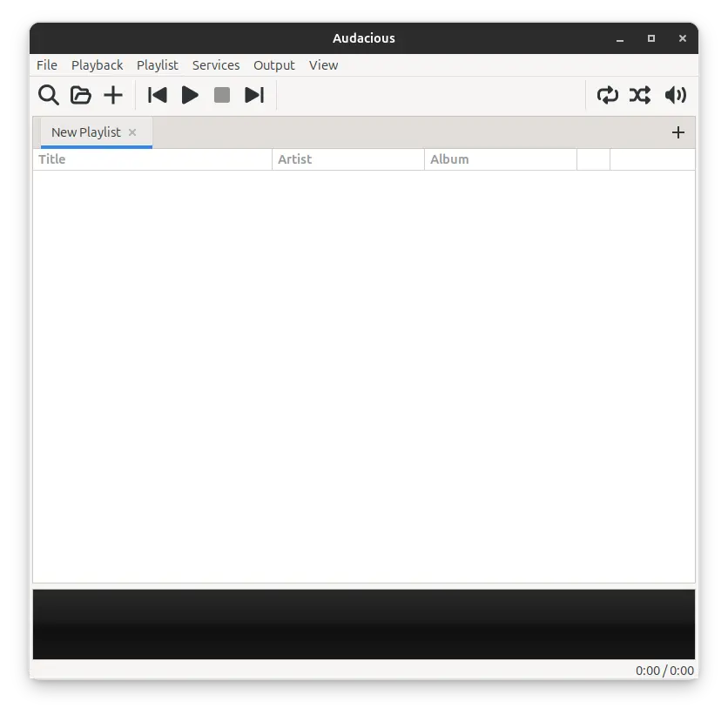This screenshot has height=715, width=728.
Task: Toggle Shuffle mode
Action: pyautogui.click(x=640, y=95)
